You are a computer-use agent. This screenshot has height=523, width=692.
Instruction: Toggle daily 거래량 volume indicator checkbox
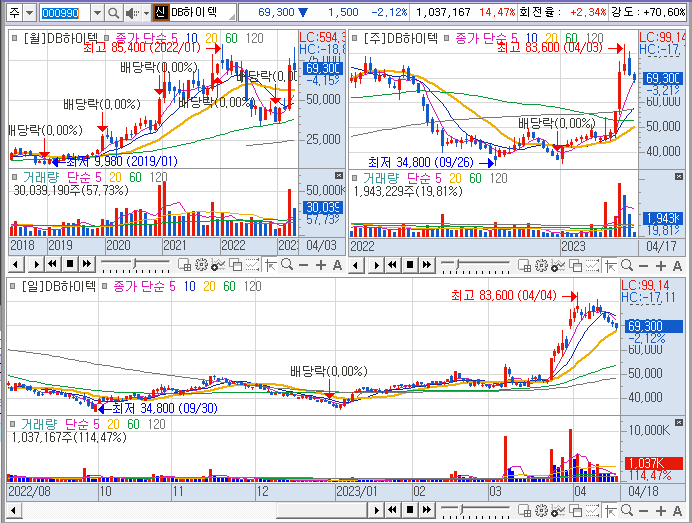coord(12,424)
